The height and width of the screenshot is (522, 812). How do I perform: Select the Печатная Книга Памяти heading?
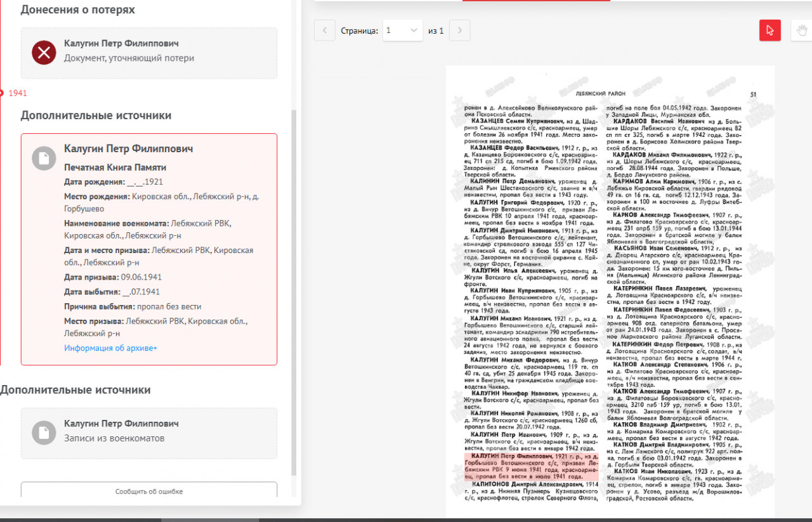115,167
